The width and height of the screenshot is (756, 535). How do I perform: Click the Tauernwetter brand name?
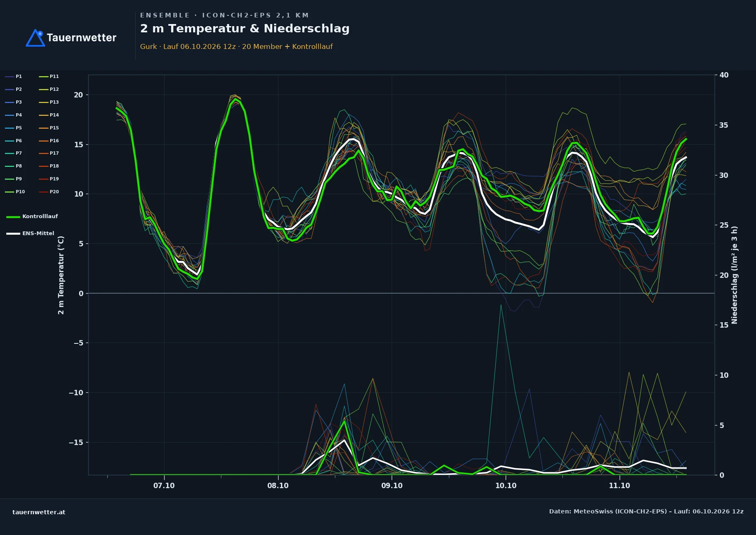(x=82, y=38)
